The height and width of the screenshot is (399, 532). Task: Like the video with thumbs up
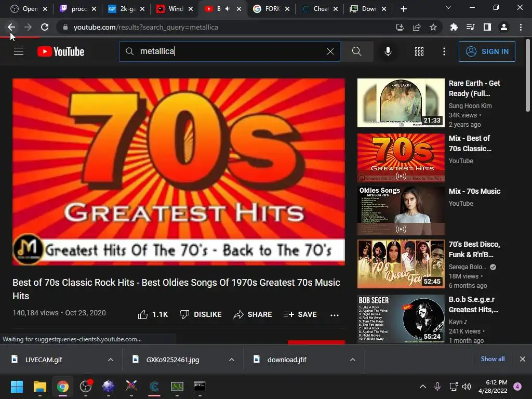tap(153, 314)
